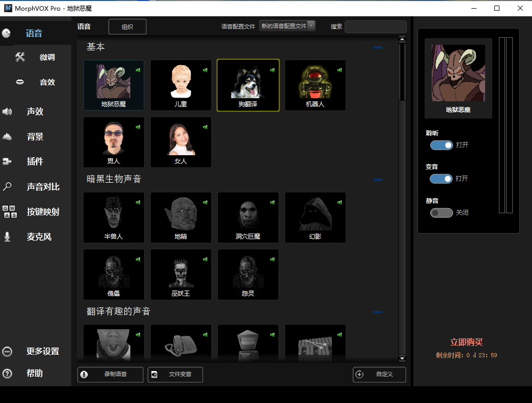Screen dimensions: 532x403
Task: Click the voice list scrollbar thumb
Action: 402,72
